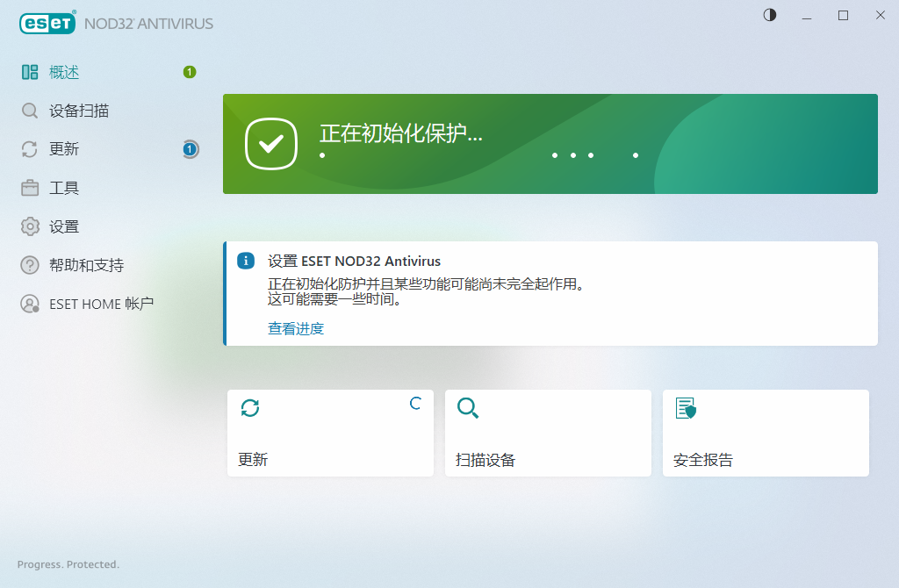Click the 设置 gear icon in sidebar
This screenshot has width=899, height=588.
point(30,226)
